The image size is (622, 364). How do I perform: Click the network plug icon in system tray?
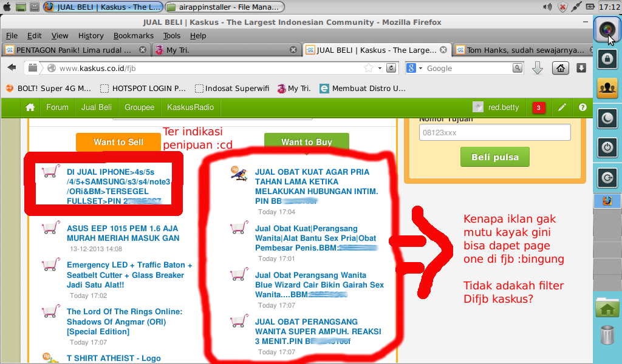(576, 7)
